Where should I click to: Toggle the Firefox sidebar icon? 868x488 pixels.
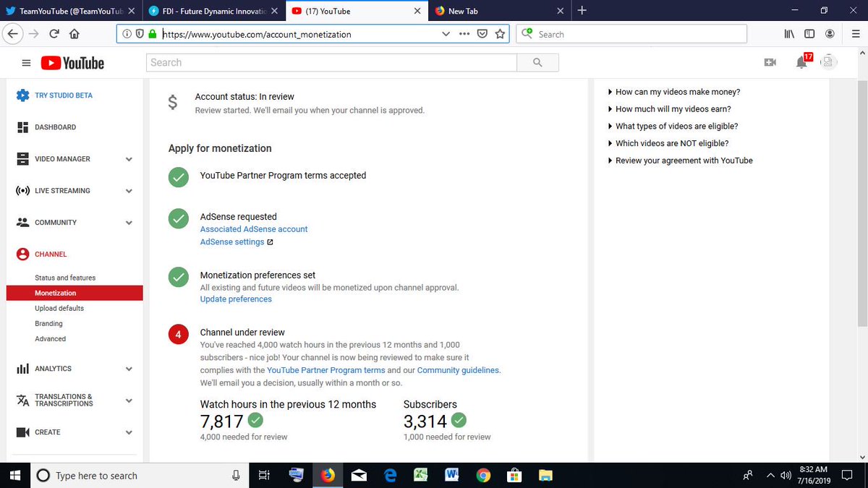(809, 34)
